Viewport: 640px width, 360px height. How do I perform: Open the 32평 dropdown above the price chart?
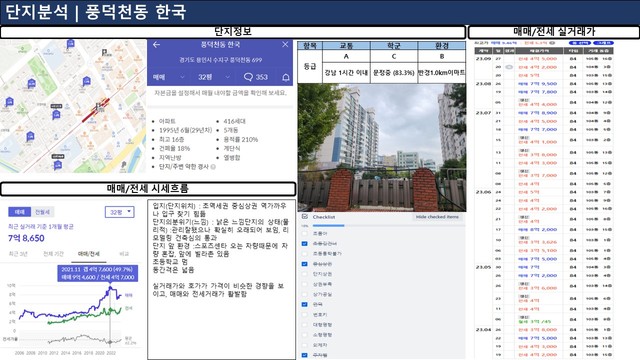[x=120, y=212]
